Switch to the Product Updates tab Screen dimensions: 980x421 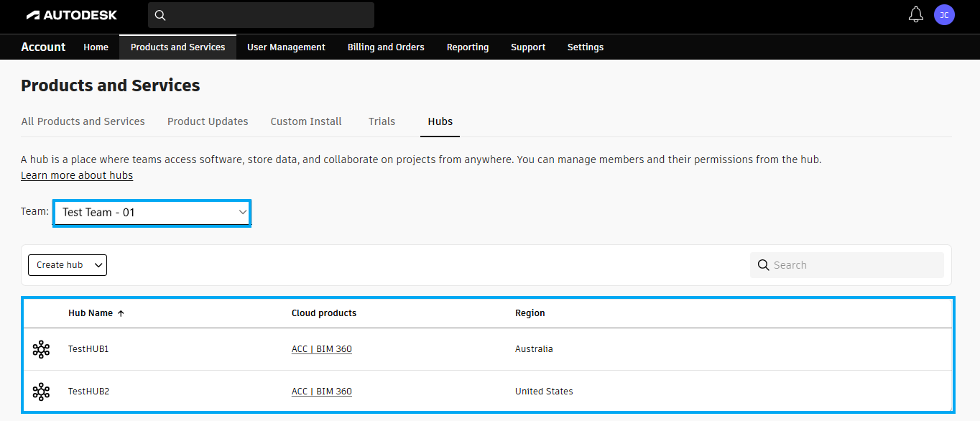208,121
